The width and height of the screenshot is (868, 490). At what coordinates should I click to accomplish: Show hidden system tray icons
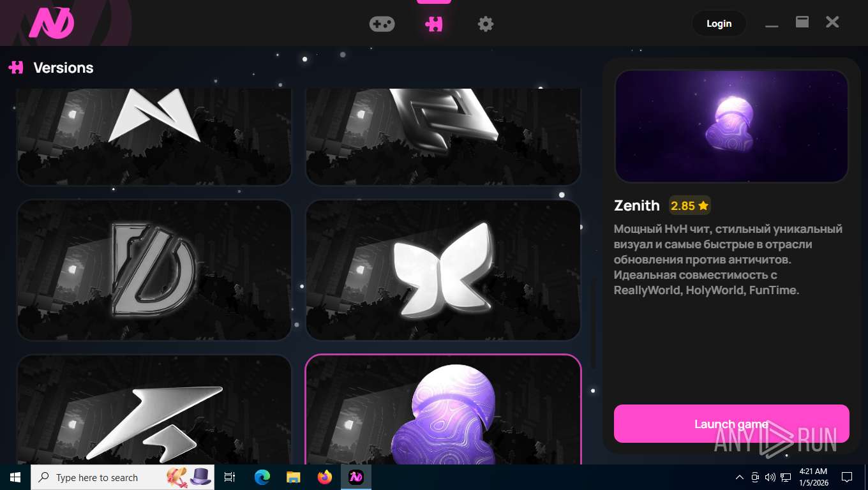tap(740, 477)
